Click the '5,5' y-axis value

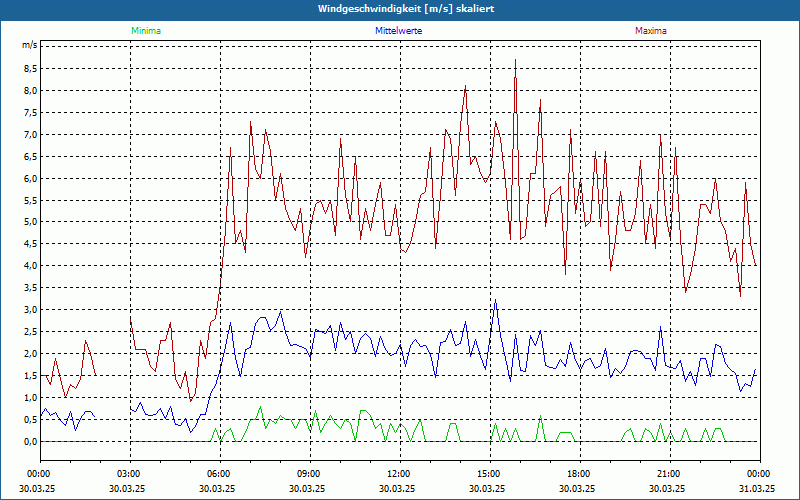[x=31, y=201]
